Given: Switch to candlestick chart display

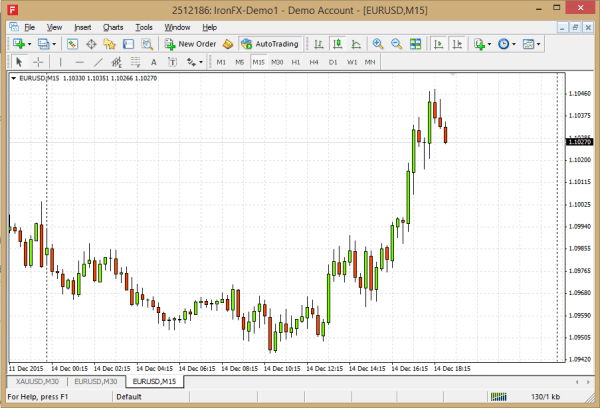Looking at the screenshot, I should pyautogui.click(x=337, y=44).
